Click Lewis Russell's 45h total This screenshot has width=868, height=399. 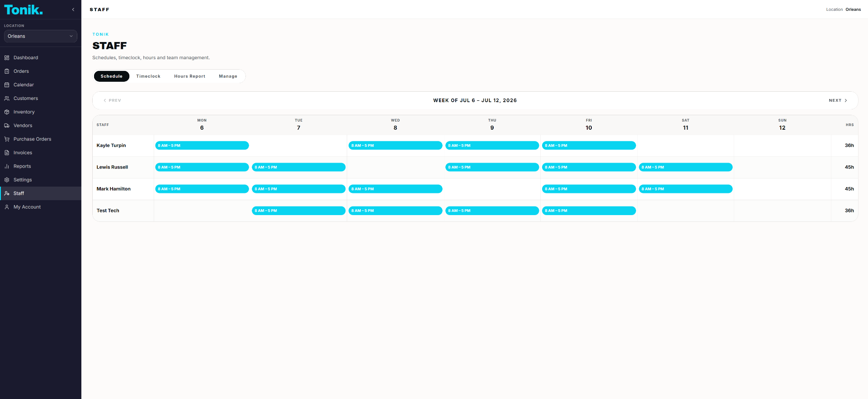pos(849,167)
